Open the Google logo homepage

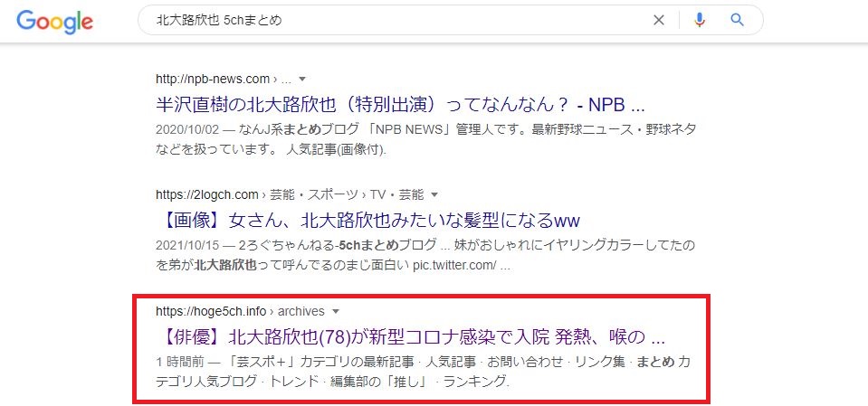(54, 22)
